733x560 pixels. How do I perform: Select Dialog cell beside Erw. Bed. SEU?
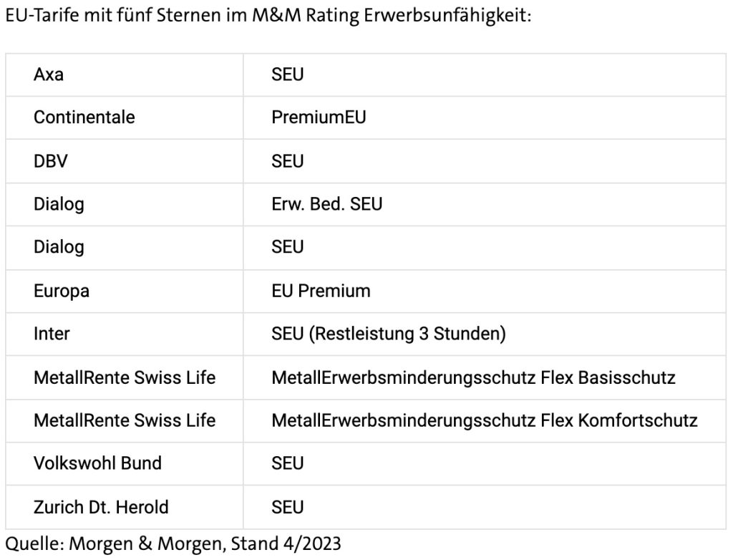point(59,204)
